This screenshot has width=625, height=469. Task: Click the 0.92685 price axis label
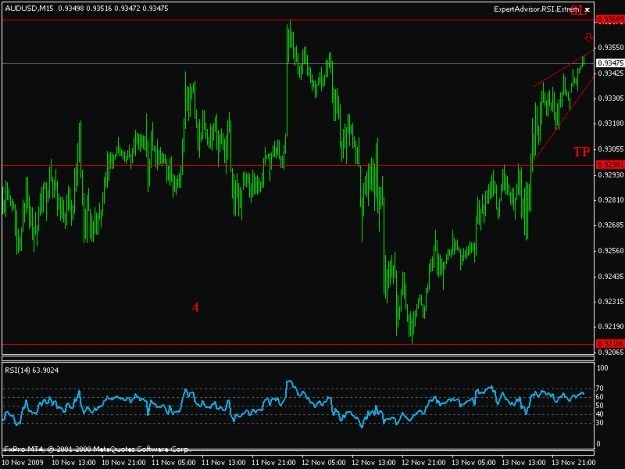611,225
